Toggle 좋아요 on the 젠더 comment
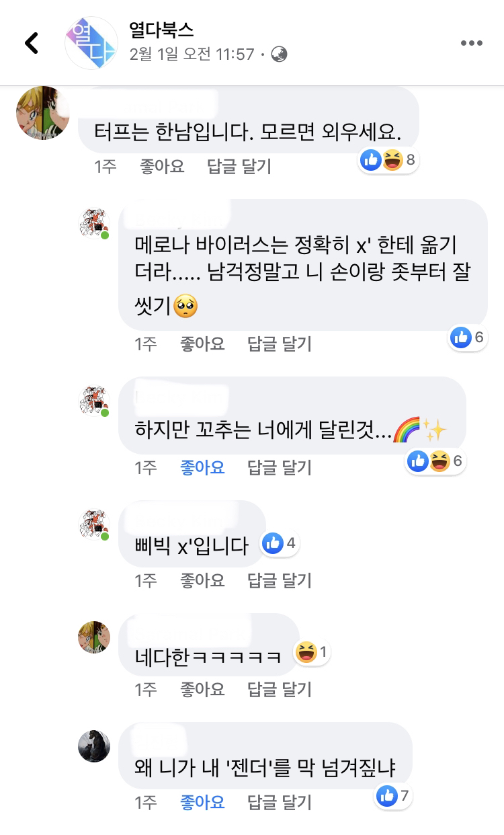This screenshot has width=504, height=835. pos(202,801)
